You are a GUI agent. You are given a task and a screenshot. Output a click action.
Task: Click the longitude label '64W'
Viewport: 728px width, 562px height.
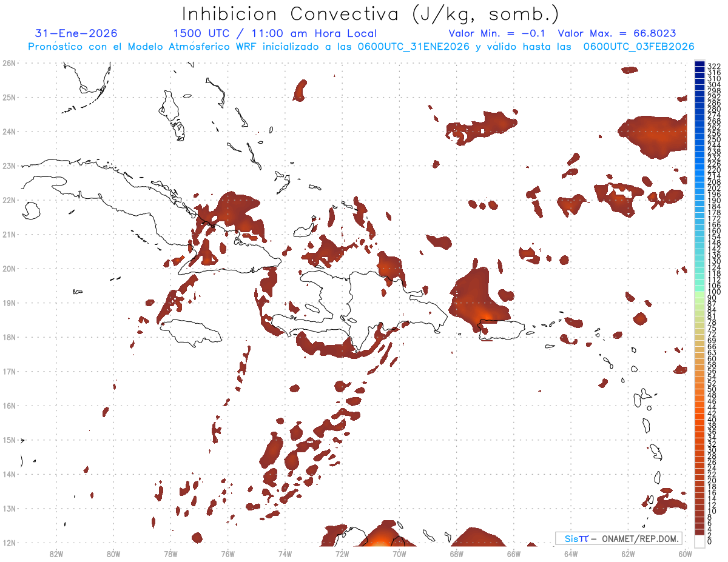coord(571,554)
